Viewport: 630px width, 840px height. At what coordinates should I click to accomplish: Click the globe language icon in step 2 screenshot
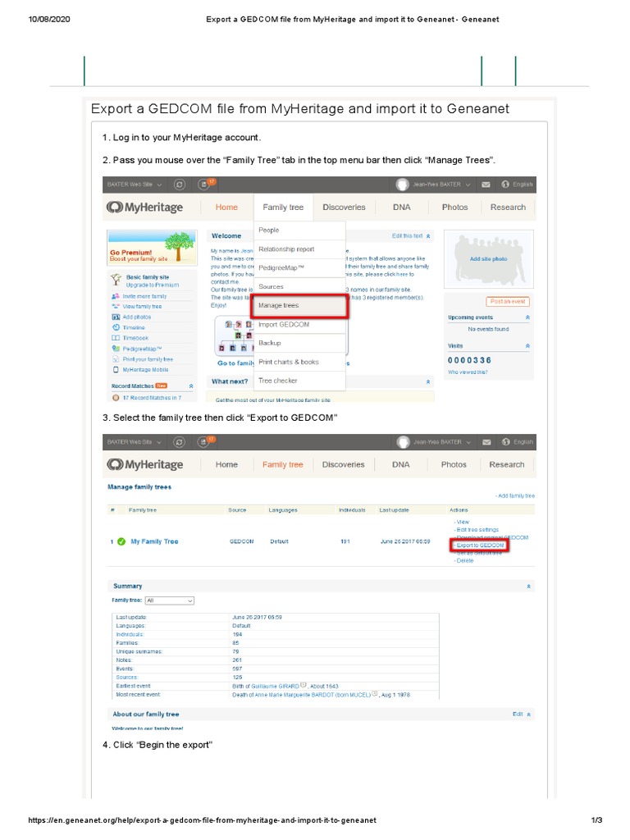point(505,185)
